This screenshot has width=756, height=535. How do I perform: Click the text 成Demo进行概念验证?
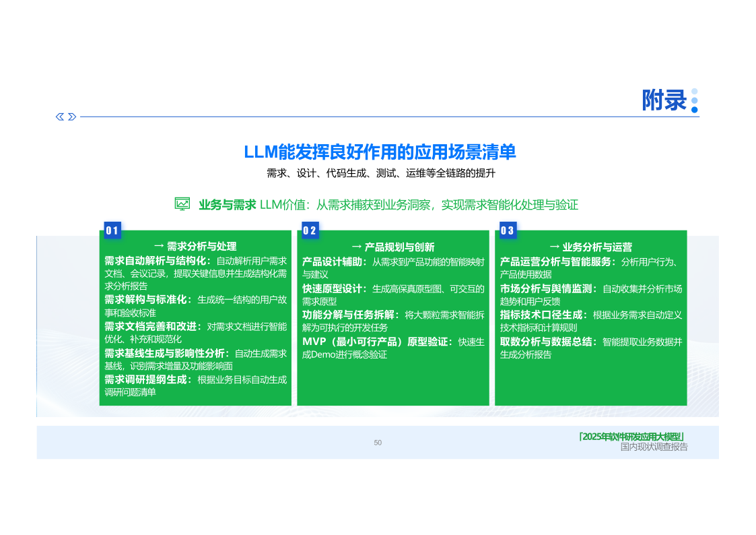coord(345,354)
